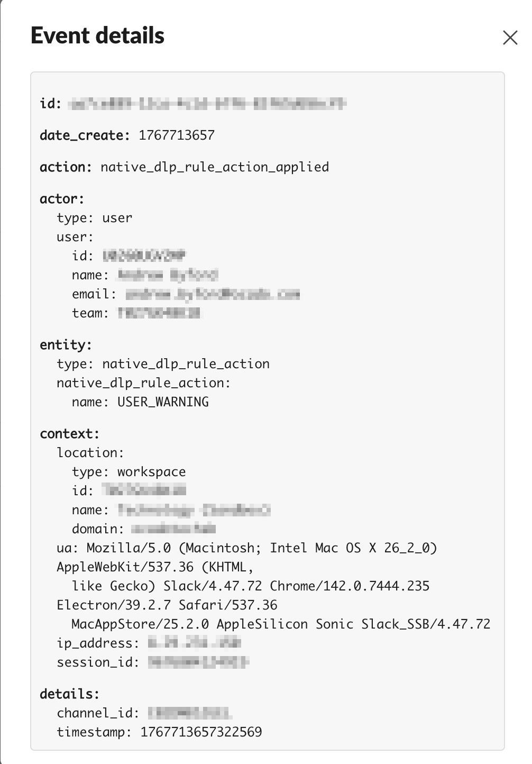This screenshot has width=532, height=764.
Task: Close the Event details dialog
Action: point(510,38)
